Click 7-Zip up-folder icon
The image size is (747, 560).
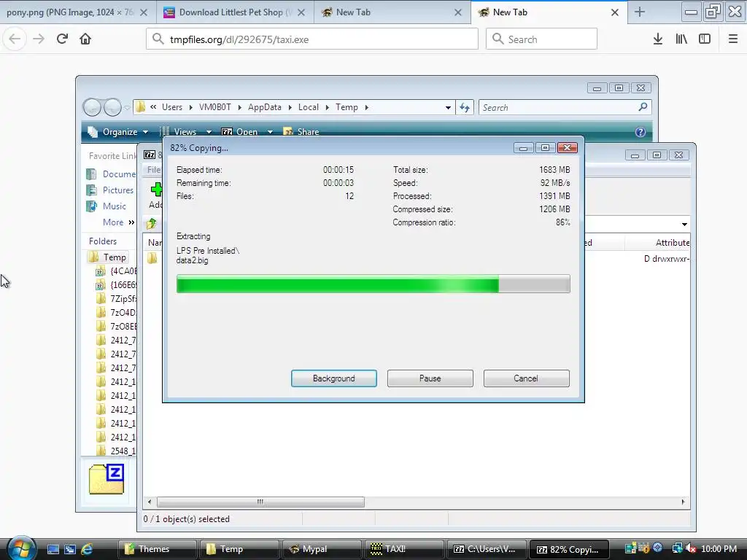click(152, 223)
